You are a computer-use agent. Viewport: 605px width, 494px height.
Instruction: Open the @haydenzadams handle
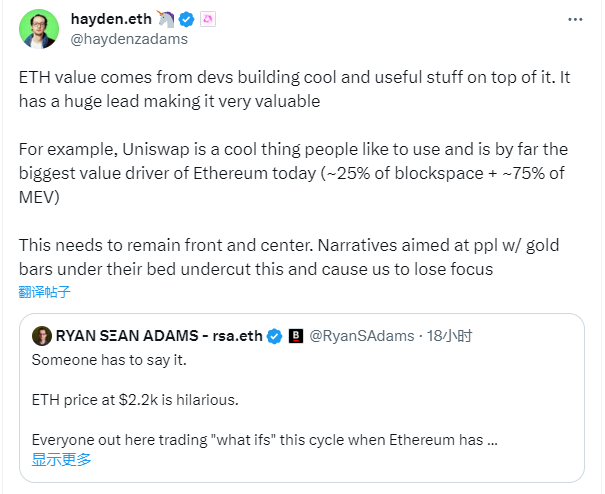(129, 39)
